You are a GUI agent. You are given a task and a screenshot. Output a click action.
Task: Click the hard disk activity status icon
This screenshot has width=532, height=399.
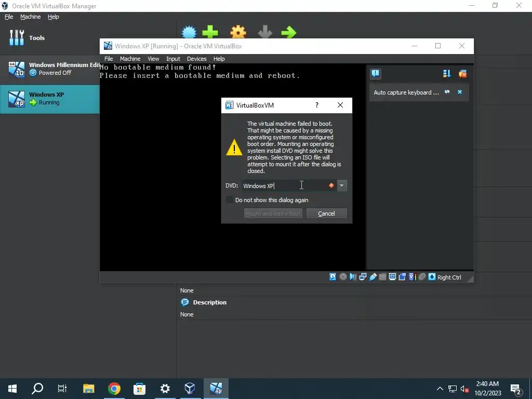(333, 277)
